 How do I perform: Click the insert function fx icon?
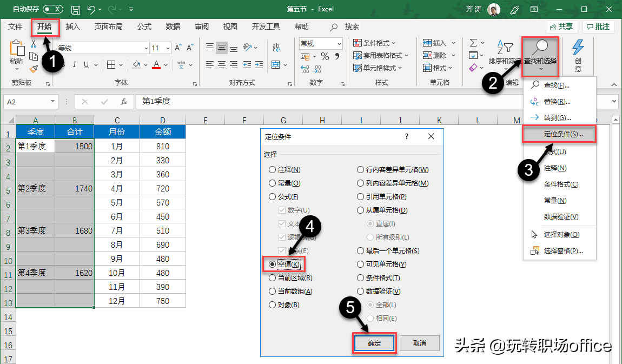click(124, 102)
